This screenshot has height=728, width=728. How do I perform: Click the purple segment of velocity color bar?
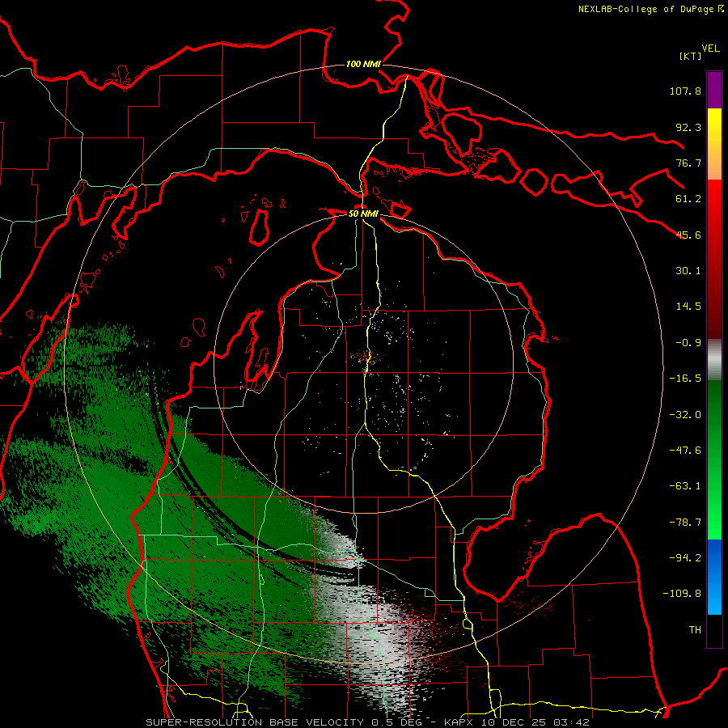click(x=714, y=90)
